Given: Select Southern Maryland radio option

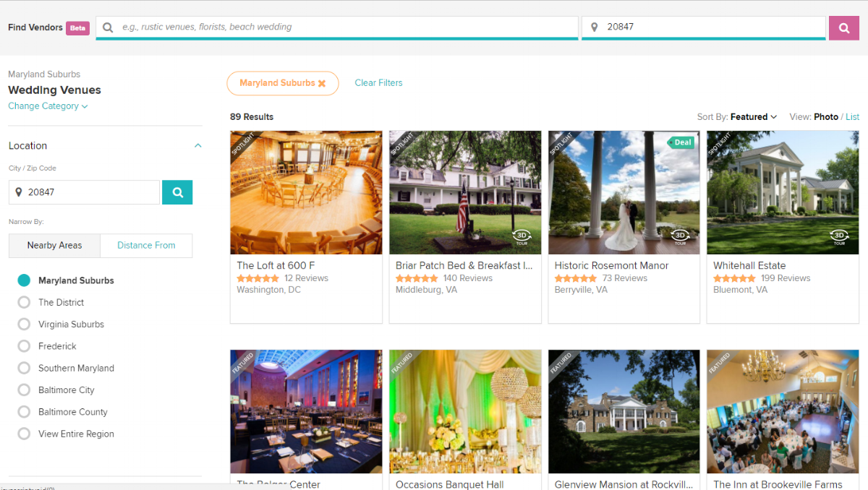Looking at the screenshot, I should [24, 368].
